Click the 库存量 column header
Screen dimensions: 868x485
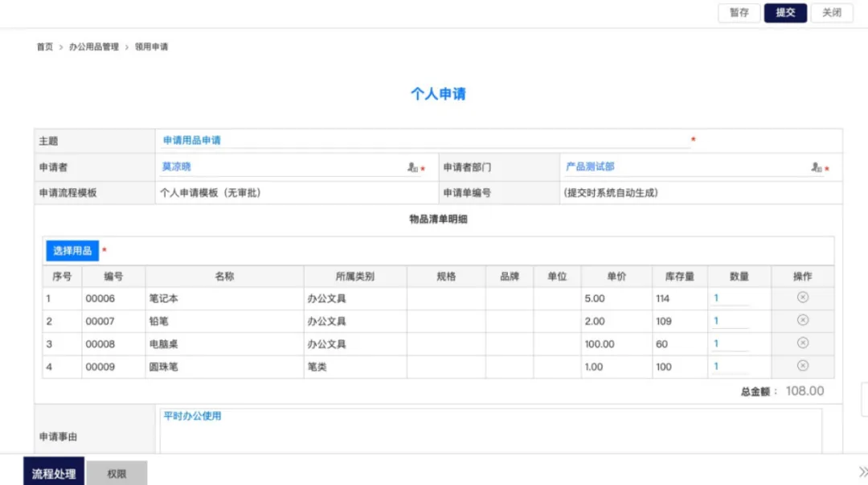click(x=679, y=276)
